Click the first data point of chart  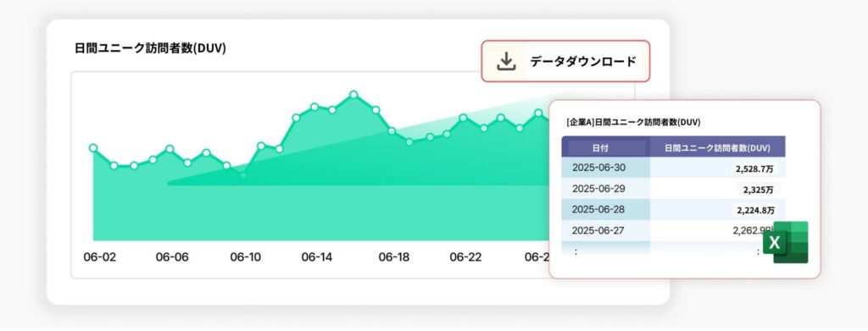(93, 147)
